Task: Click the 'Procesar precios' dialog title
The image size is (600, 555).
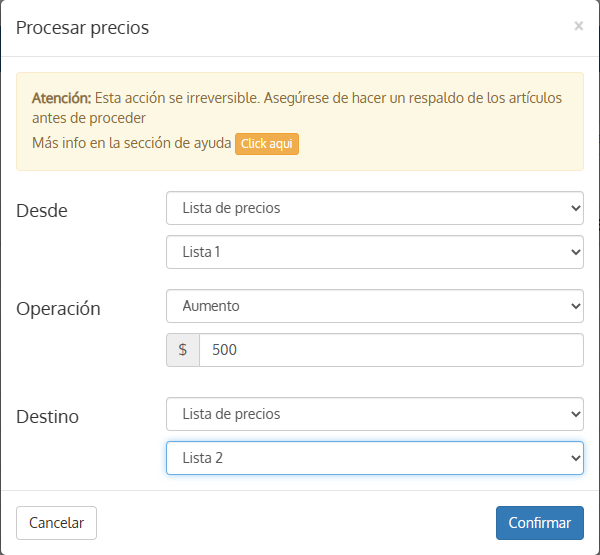Action: point(82,28)
